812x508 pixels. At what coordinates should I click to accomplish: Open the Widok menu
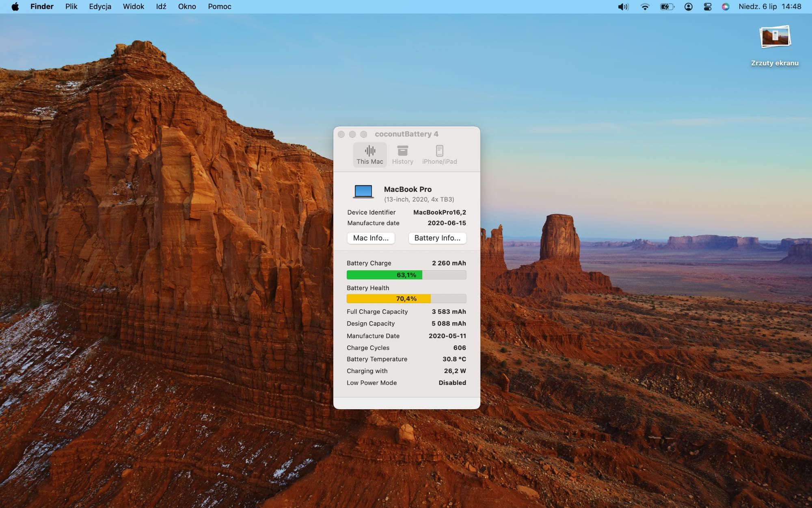[x=134, y=7]
